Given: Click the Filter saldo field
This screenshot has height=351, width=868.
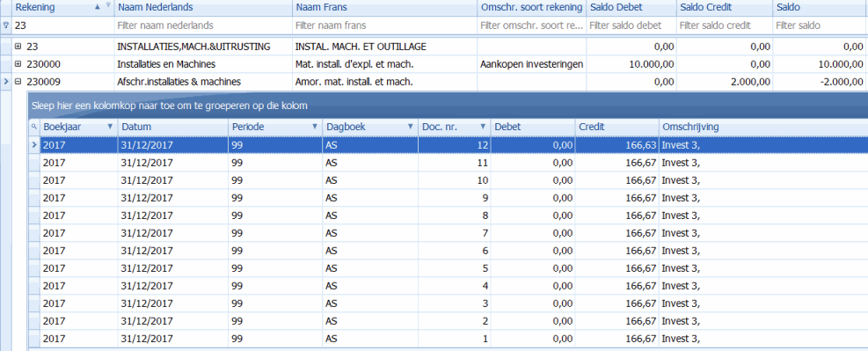Looking at the screenshot, I should 821,26.
